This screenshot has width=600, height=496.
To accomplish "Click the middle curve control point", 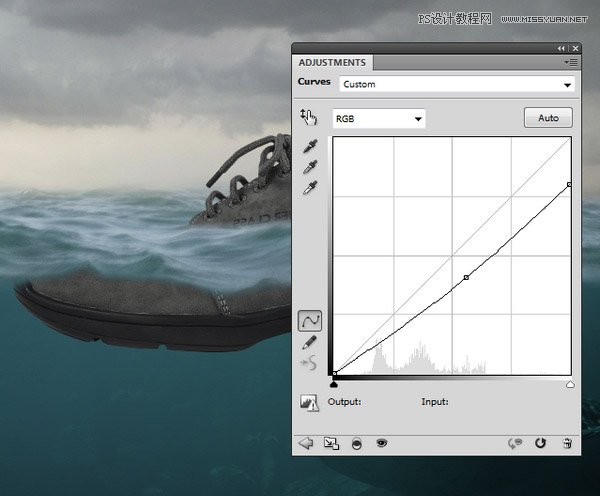I will tap(466, 277).
